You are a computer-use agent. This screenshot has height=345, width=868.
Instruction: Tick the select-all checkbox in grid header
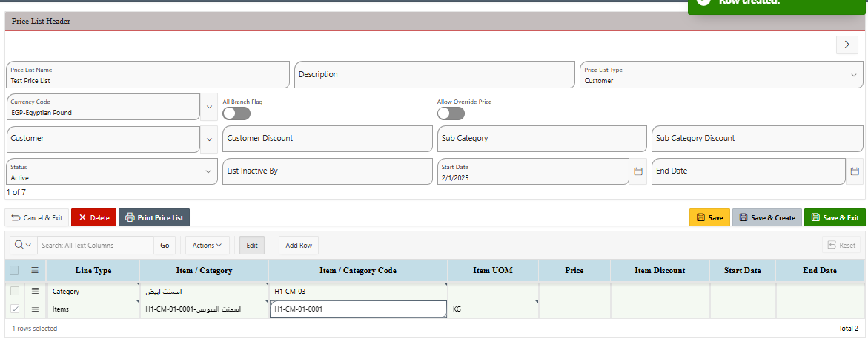click(14, 270)
